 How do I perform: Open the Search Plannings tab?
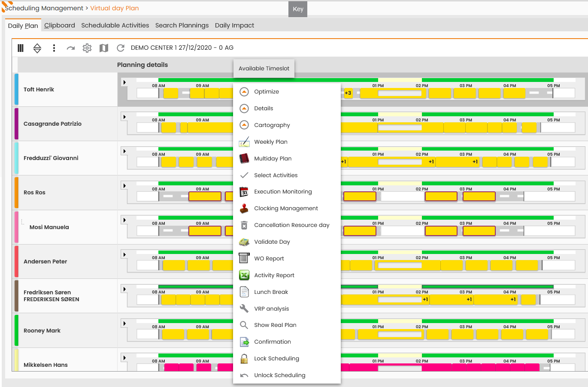(x=182, y=25)
